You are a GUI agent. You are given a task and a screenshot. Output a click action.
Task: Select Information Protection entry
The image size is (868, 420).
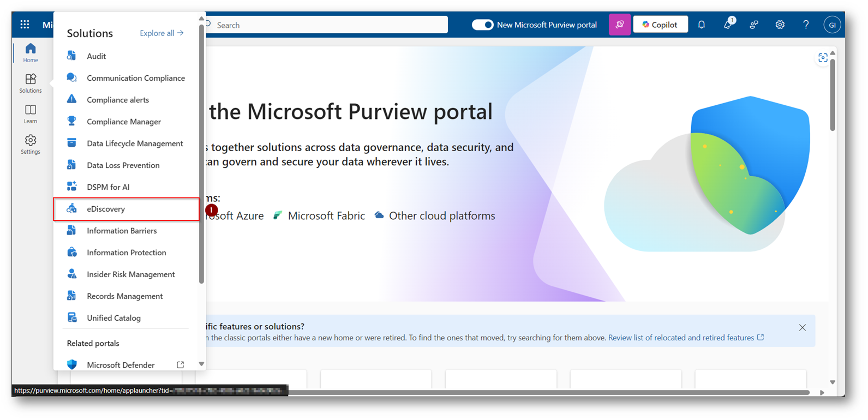127,252
